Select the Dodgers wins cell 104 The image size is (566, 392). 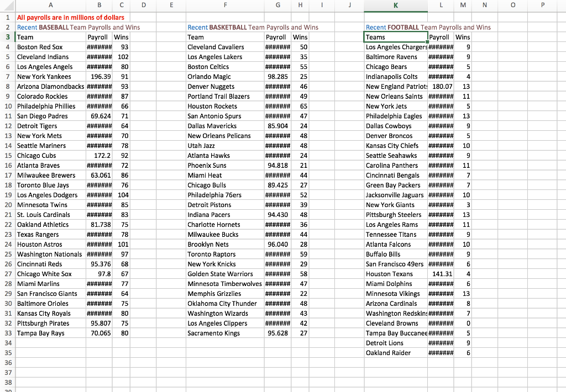click(x=121, y=195)
